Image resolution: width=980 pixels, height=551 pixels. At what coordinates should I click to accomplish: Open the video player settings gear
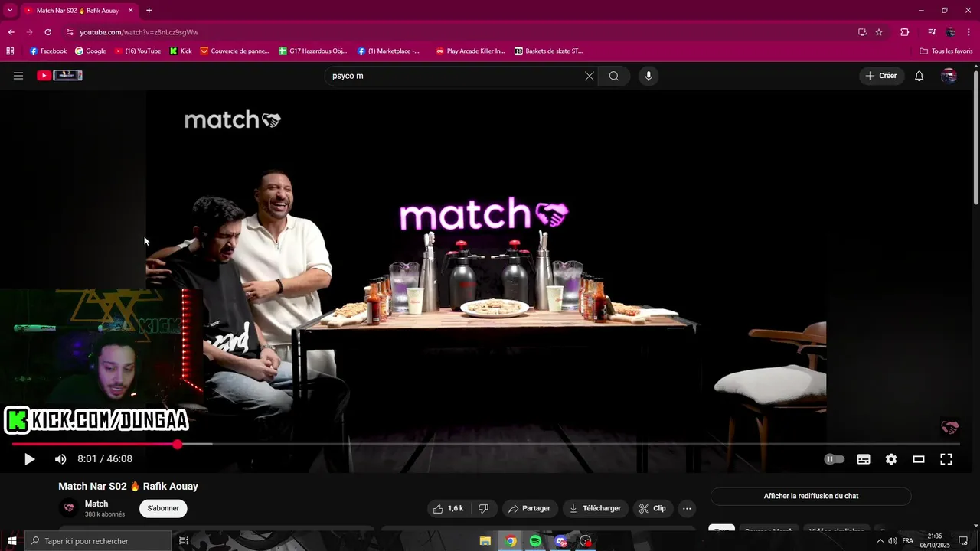click(x=891, y=459)
